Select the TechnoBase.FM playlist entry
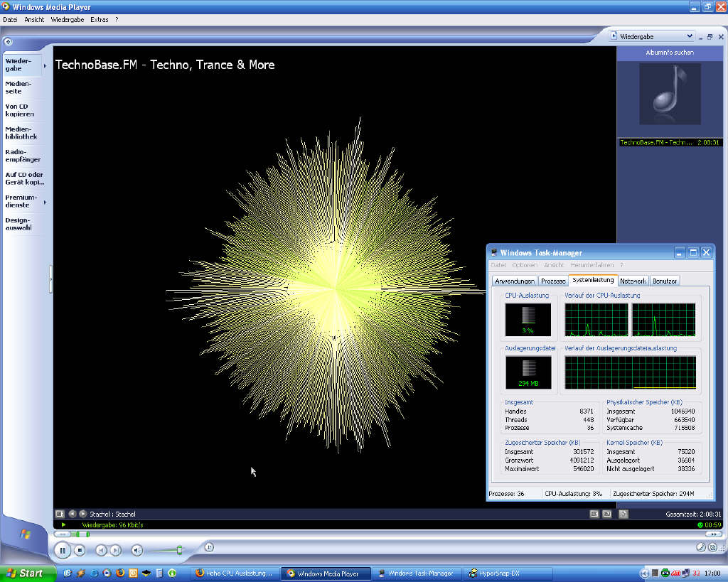This screenshot has height=582, width=728. point(670,143)
